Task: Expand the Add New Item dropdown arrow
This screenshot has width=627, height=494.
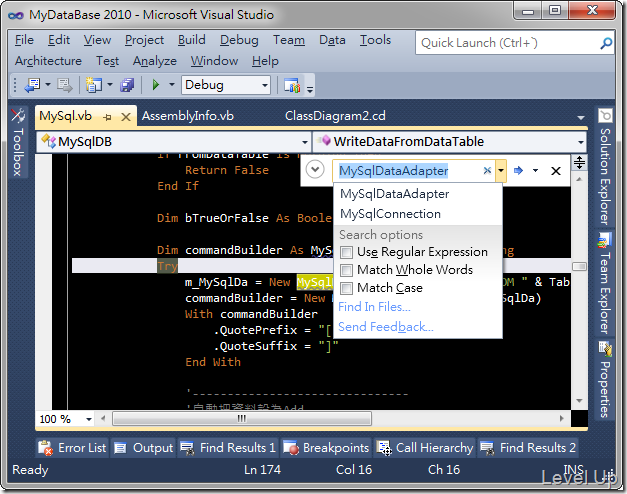Action: [x=110, y=85]
